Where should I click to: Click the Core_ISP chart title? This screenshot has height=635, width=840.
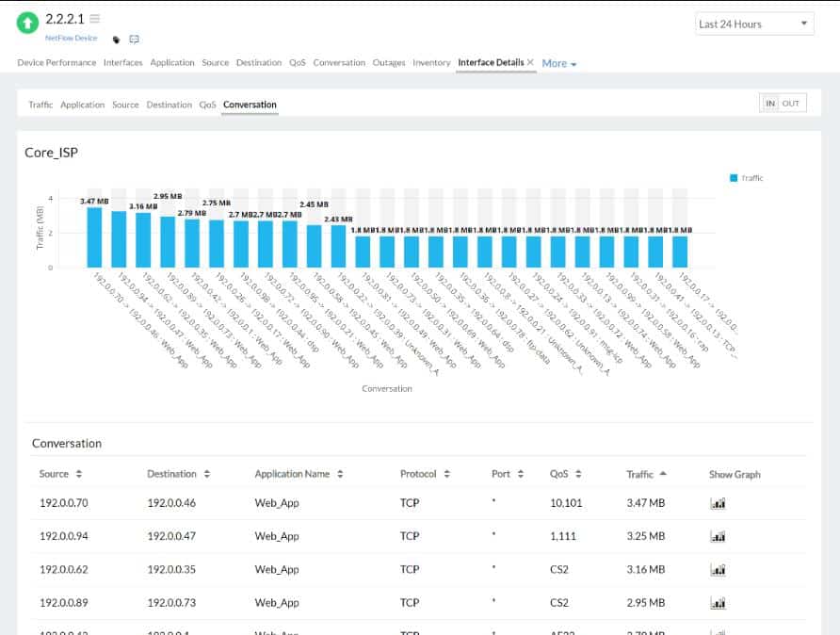[52, 153]
